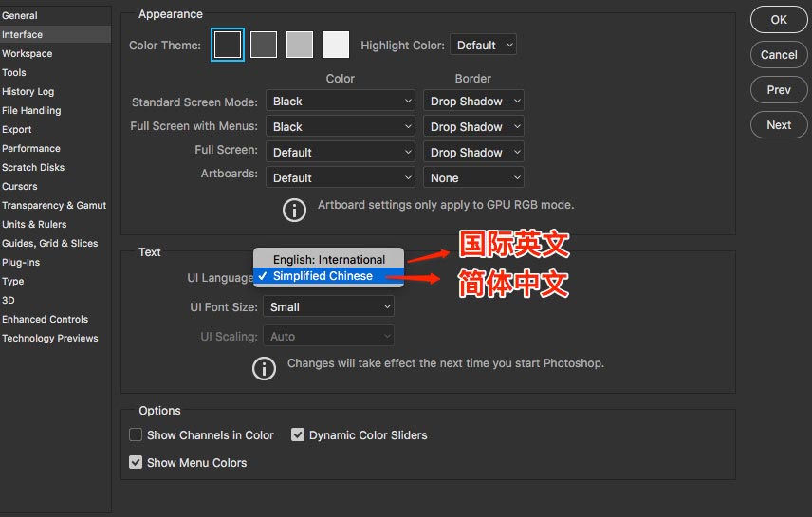The image size is (812, 517).
Task: Pick the medium gray color theme swatch
Action: 300,45
